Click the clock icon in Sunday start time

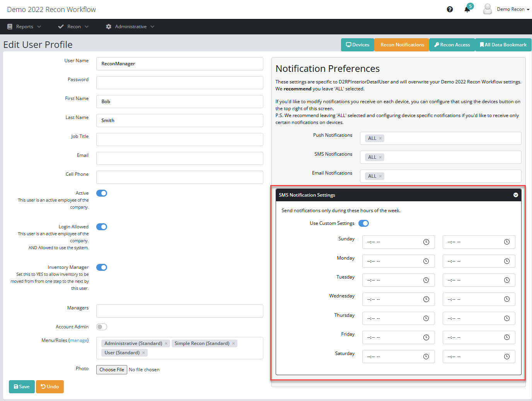click(426, 242)
